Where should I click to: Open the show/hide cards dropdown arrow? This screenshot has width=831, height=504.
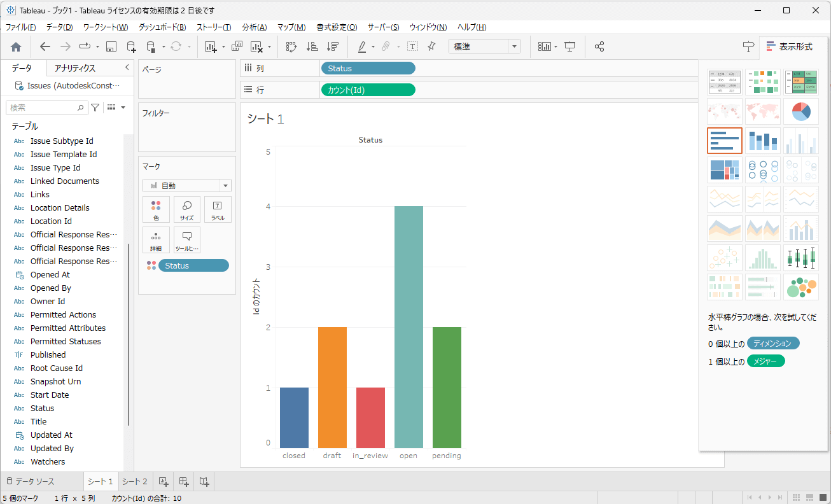(x=555, y=47)
